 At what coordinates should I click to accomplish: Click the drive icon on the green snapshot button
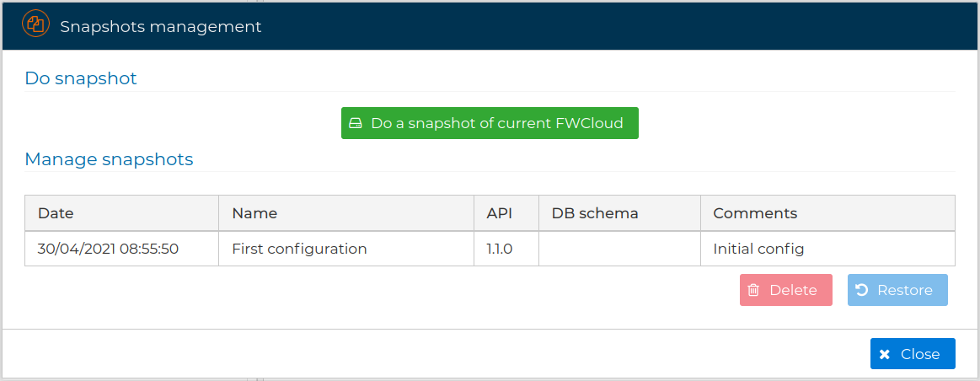pyautogui.click(x=355, y=123)
